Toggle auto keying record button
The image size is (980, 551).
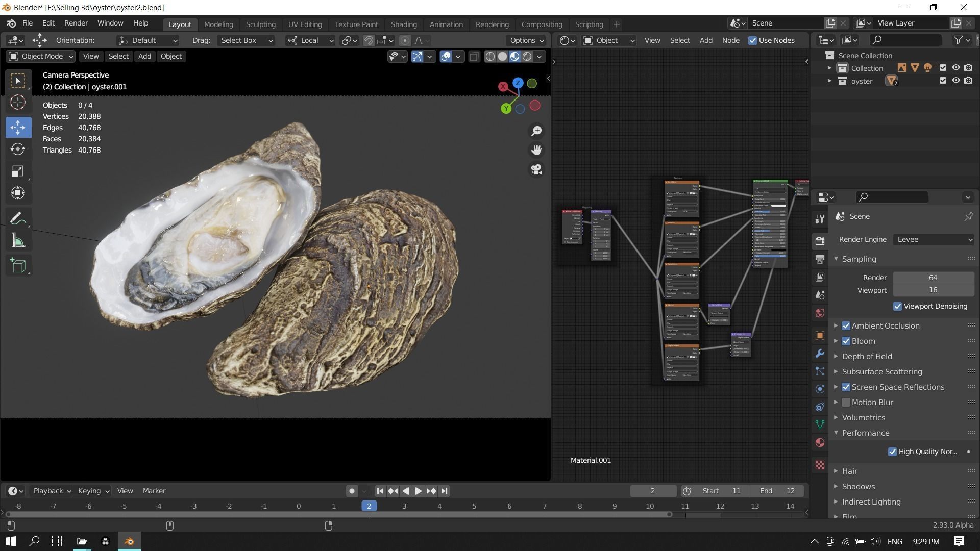[351, 491]
